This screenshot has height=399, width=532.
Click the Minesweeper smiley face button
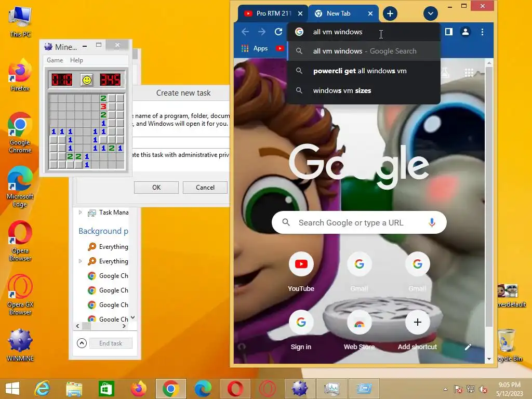(87, 80)
